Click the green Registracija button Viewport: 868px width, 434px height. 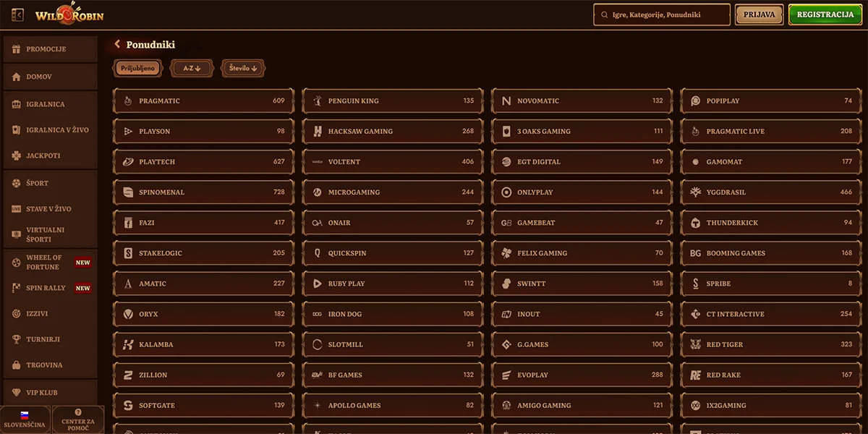825,15
